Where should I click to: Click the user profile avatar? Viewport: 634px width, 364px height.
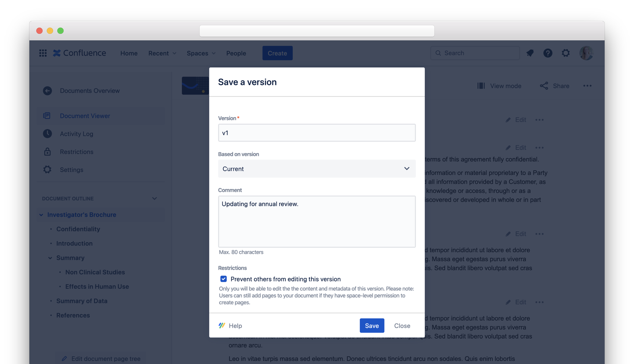coord(586,53)
